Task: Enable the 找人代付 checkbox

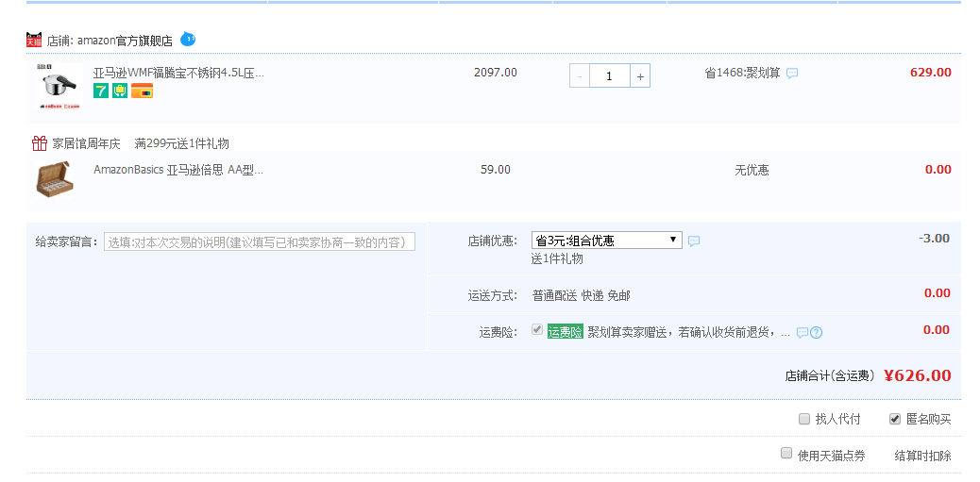Action: pos(804,419)
